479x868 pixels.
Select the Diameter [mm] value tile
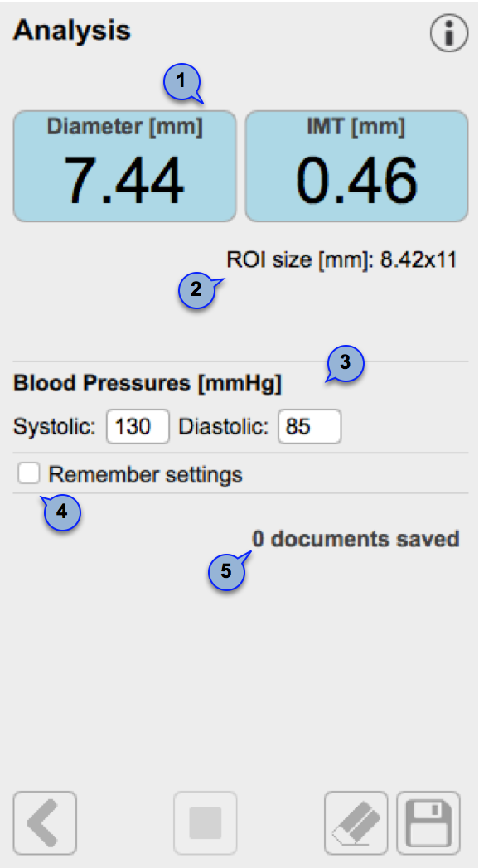125,166
